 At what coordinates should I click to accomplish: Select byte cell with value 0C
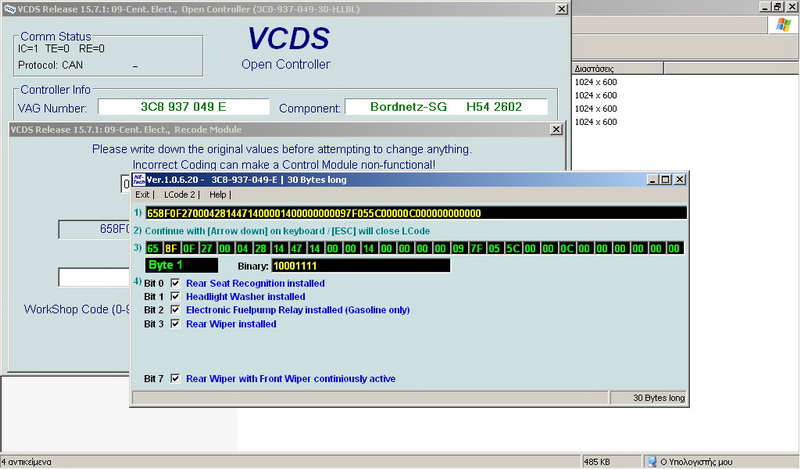coord(566,249)
